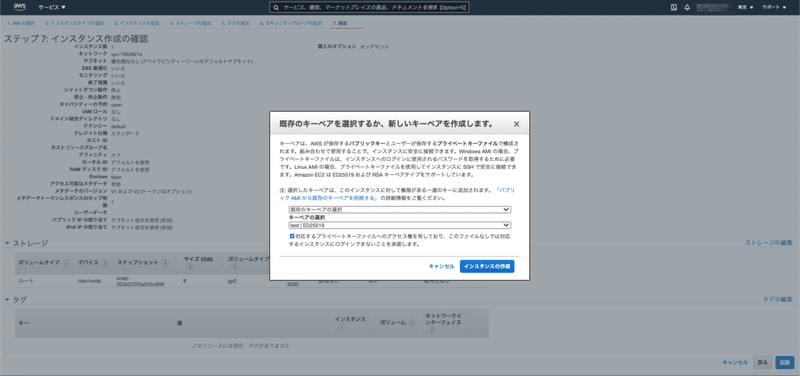
Task: Click gp2 volume type cell
Action: tap(232, 281)
